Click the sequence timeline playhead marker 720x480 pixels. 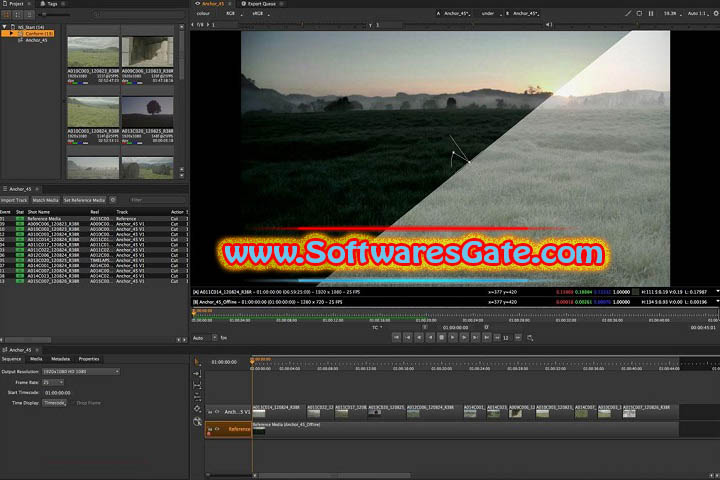[x=252, y=360]
